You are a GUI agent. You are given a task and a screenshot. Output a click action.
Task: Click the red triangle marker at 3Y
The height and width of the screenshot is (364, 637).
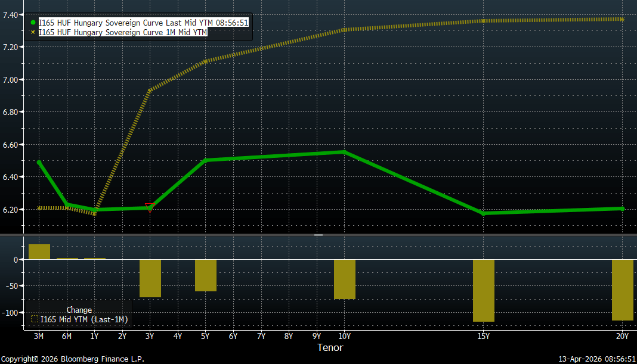point(149,207)
